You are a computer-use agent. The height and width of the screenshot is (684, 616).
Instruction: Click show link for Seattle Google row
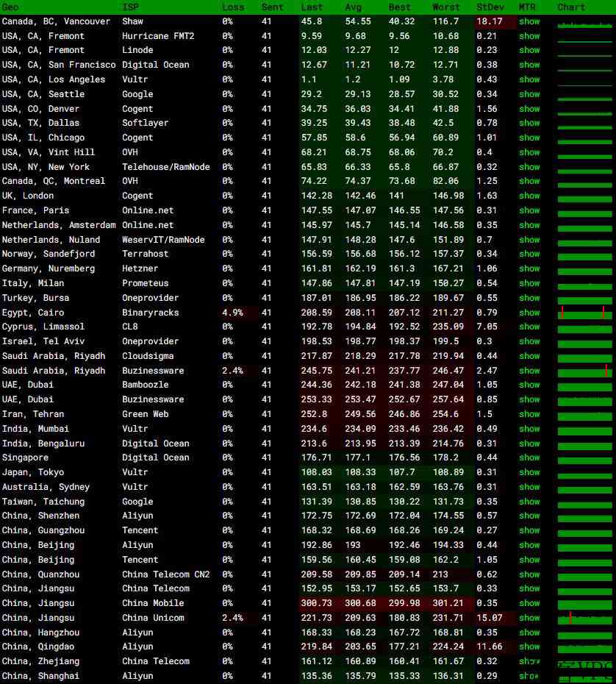point(529,94)
